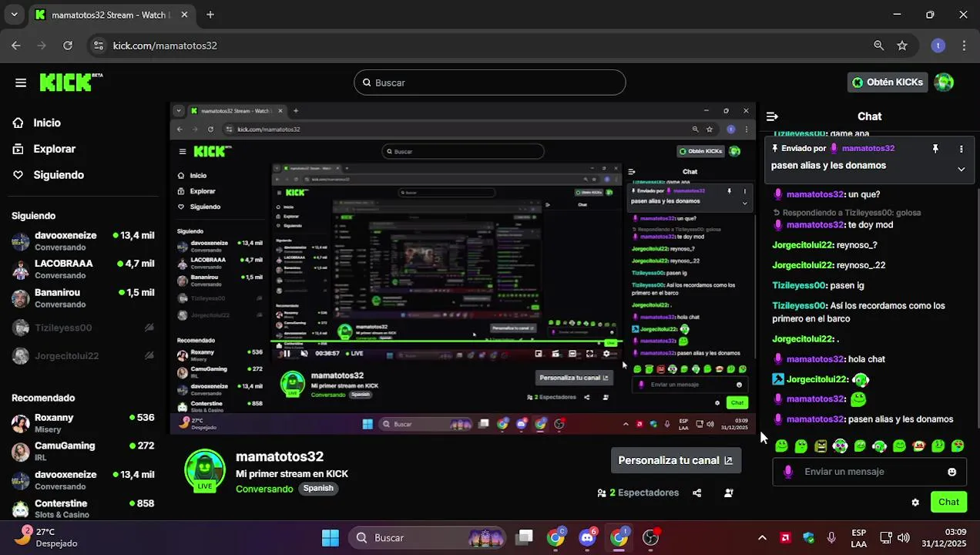Screen dimensions: 980x555
Task: Open the 2 Espectadores viewer list
Action: 639,493
